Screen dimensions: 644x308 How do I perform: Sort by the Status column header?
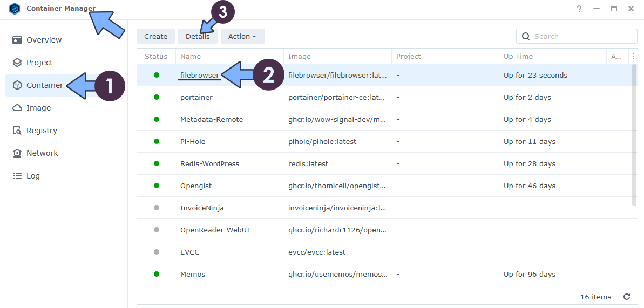(156, 56)
